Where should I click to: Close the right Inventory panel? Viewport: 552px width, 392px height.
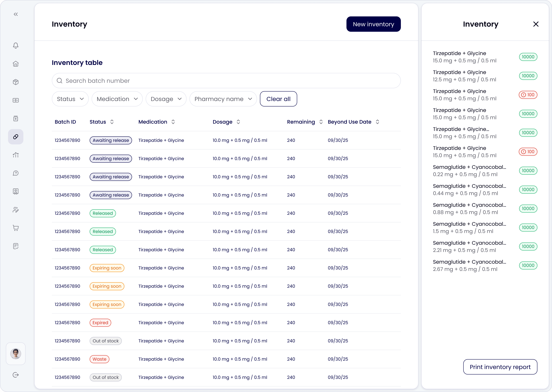point(536,24)
